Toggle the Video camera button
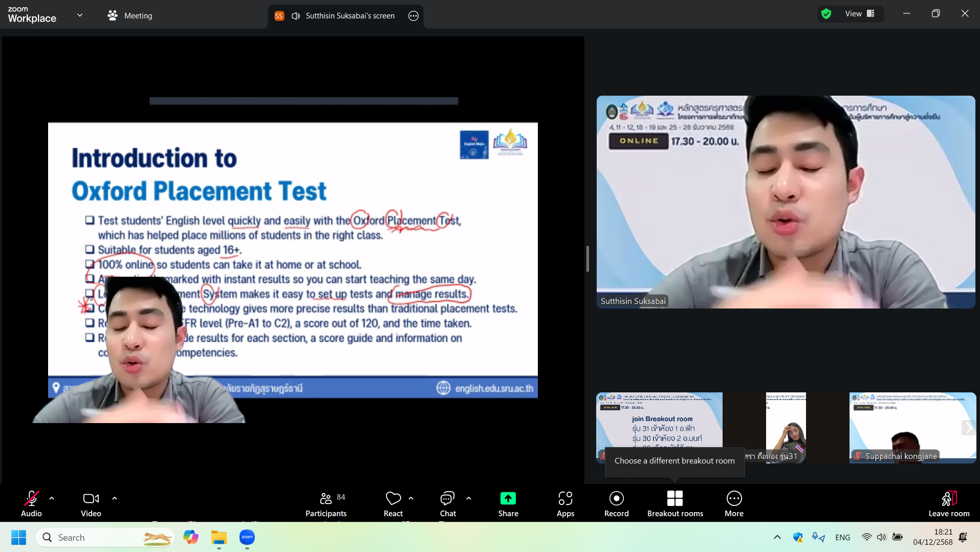This screenshot has width=980, height=552. [x=91, y=503]
